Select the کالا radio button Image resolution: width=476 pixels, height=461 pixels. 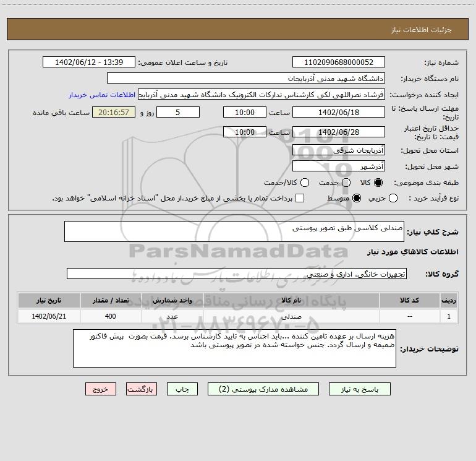coord(378,183)
